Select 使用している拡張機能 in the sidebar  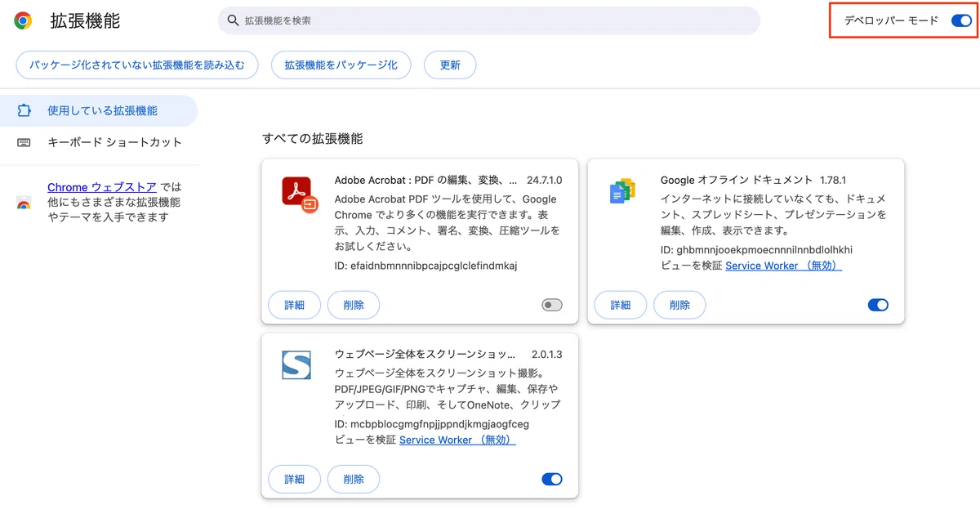point(99,110)
